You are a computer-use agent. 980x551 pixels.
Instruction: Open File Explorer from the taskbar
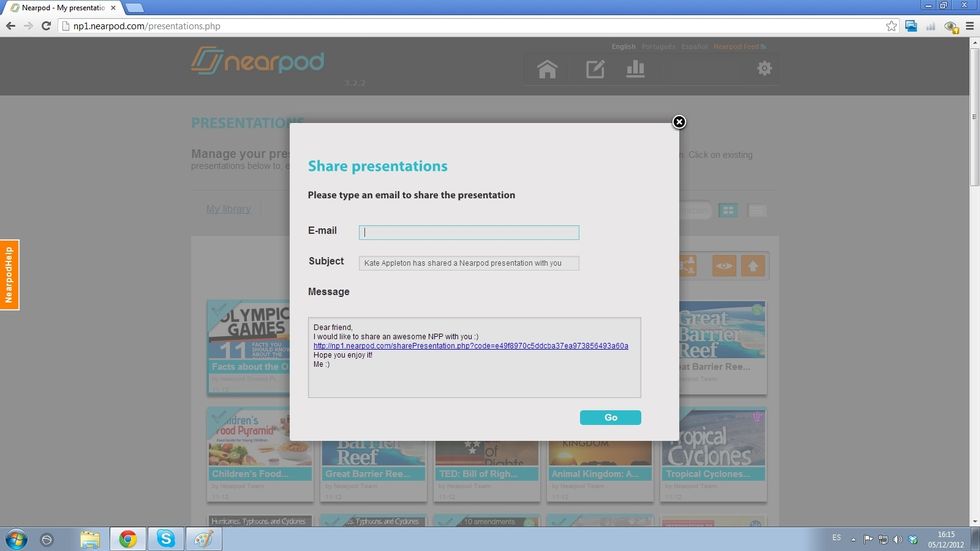point(90,539)
